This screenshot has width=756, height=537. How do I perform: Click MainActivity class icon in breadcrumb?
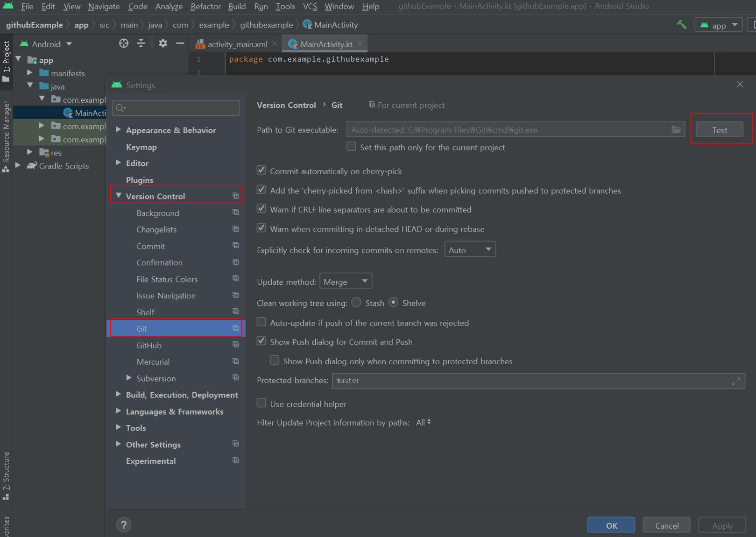click(307, 24)
